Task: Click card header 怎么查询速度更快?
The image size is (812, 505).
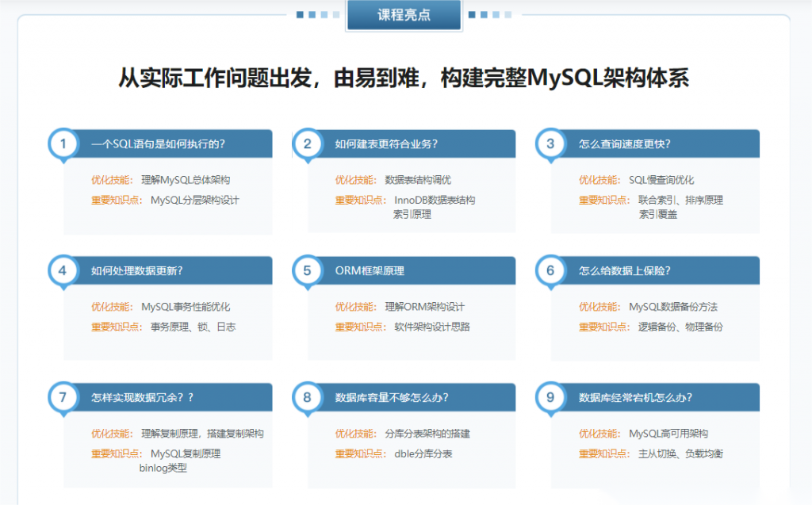Action: [655, 143]
